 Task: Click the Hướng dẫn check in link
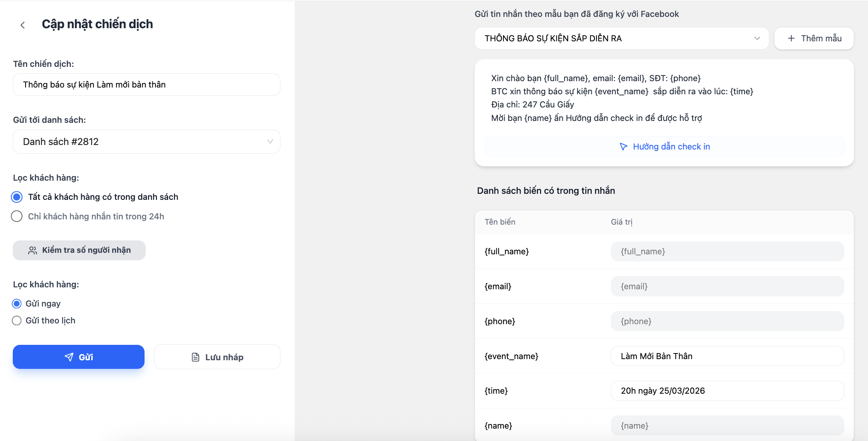click(x=671, y=146)
